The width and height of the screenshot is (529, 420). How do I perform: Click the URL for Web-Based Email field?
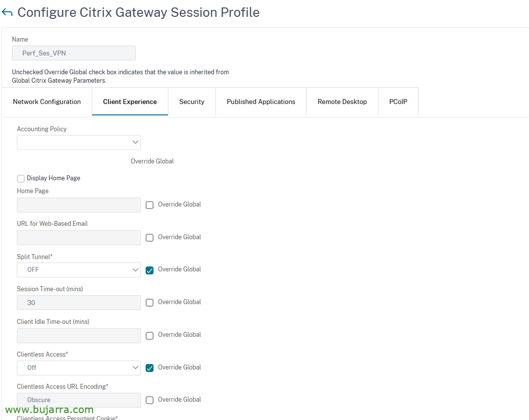click(x=79, y=238)
